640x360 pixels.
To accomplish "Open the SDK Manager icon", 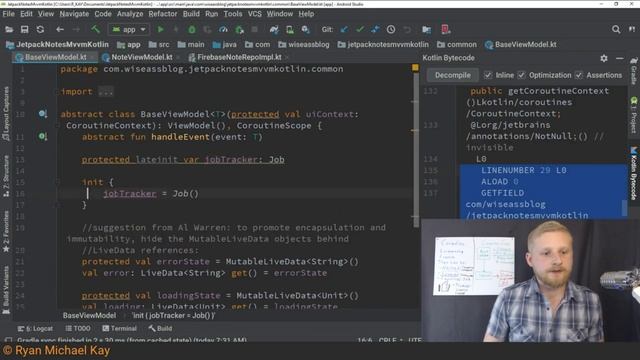I will pos(305,29).
